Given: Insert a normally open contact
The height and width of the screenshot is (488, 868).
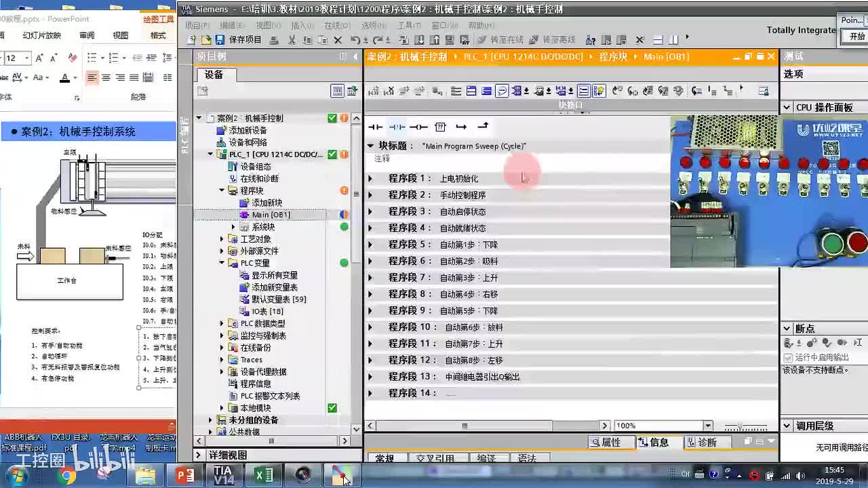Looking at the screenshot, I should tap(375, 127).
